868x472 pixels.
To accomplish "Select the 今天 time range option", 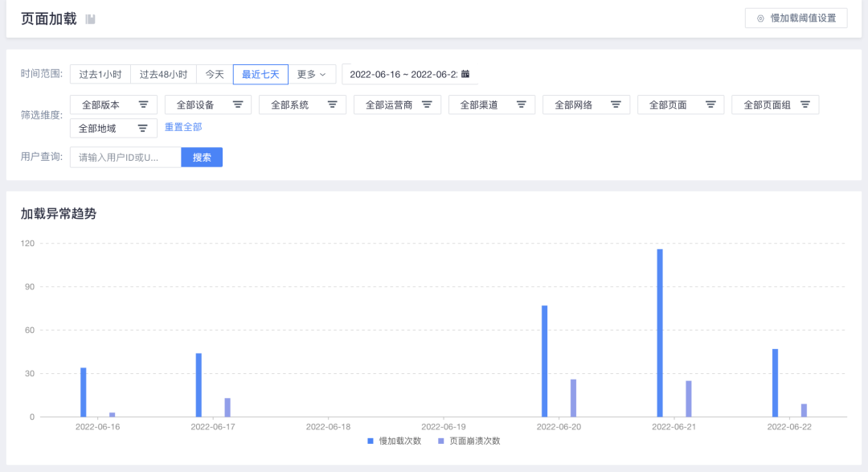I will pos(215,74).
